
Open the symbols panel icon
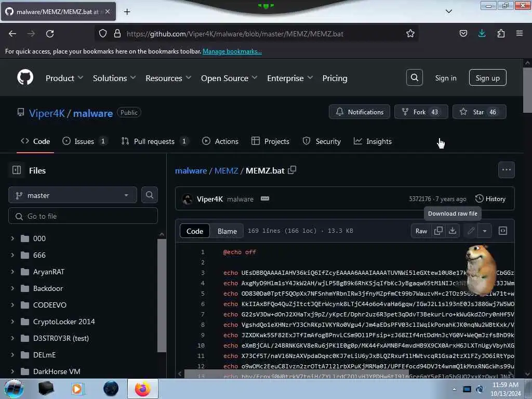[502, 231]
